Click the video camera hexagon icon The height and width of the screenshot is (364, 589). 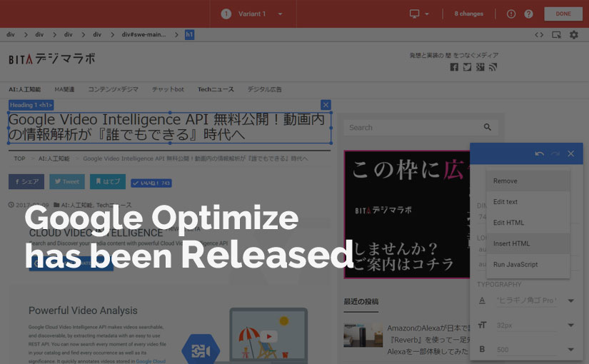[x=201, y=351]
